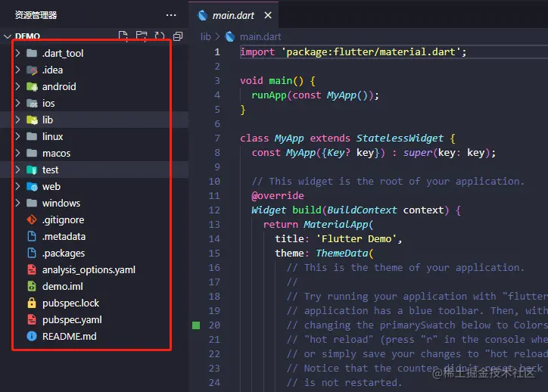
Task: Click the git icon beside .gitignore
Action: click(x=32, y=219)
